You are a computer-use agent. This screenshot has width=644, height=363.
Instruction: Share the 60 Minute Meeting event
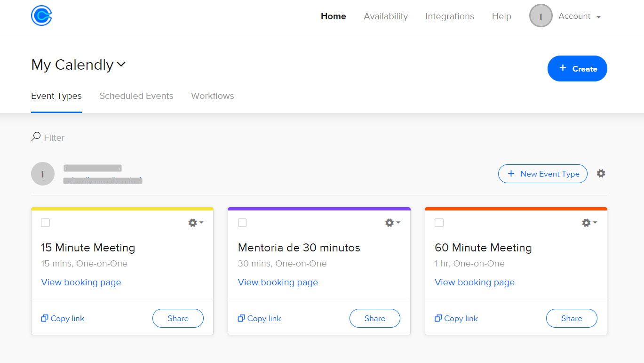coord(572,318)
